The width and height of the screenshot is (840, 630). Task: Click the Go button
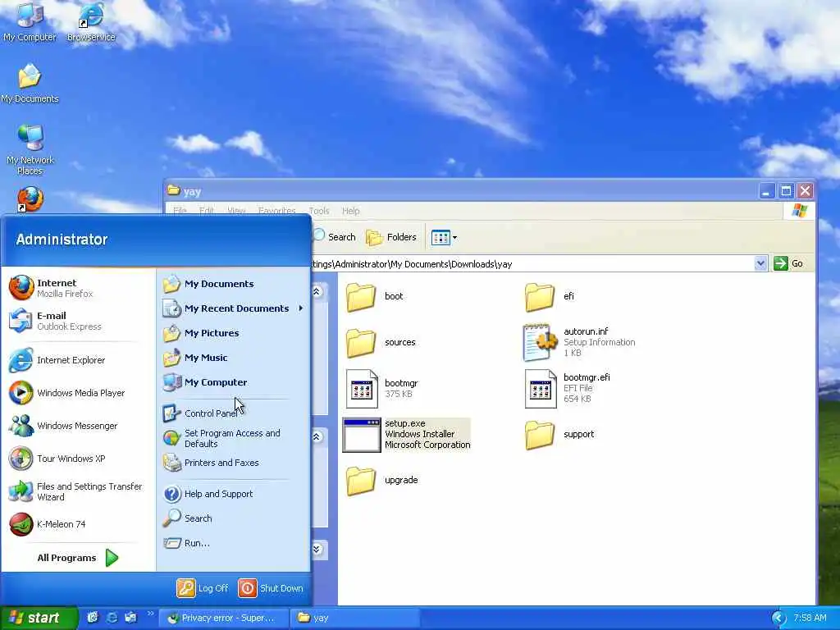789,263
